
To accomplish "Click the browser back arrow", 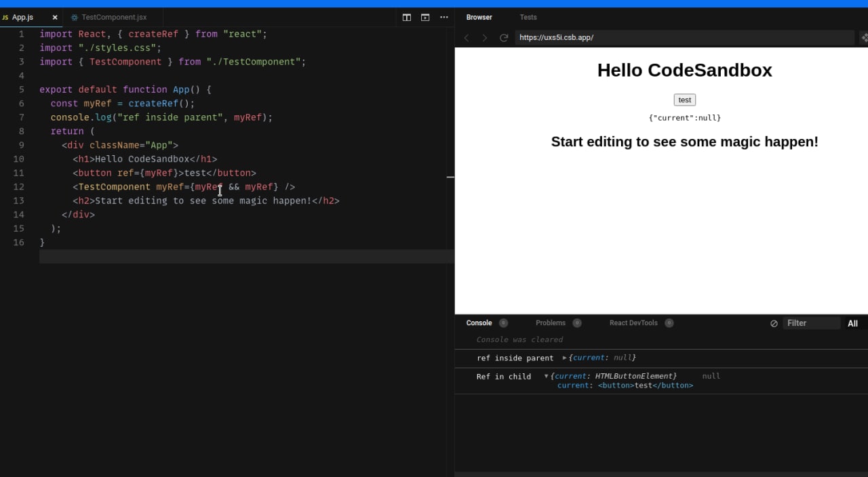I will [x=467, y=38].
